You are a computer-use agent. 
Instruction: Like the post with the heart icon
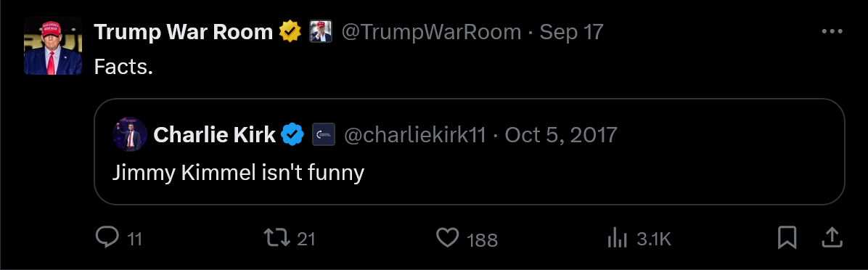pos(447,239)
